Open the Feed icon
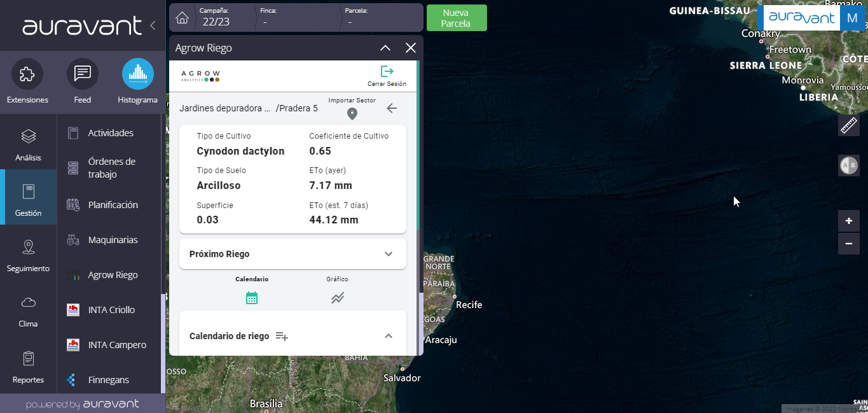This screenshot has width=868, height=413. pyautogui.click(x=83, y=74)
